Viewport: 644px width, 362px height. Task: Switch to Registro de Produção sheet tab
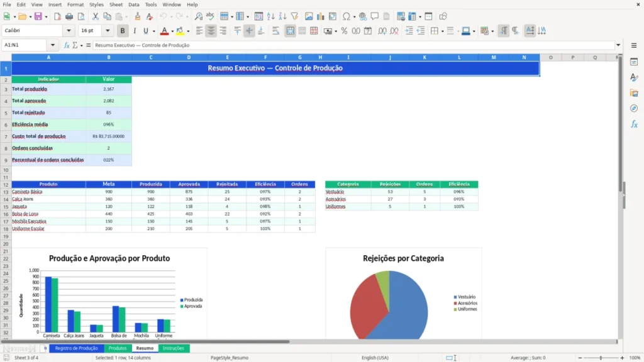[76, 348]
